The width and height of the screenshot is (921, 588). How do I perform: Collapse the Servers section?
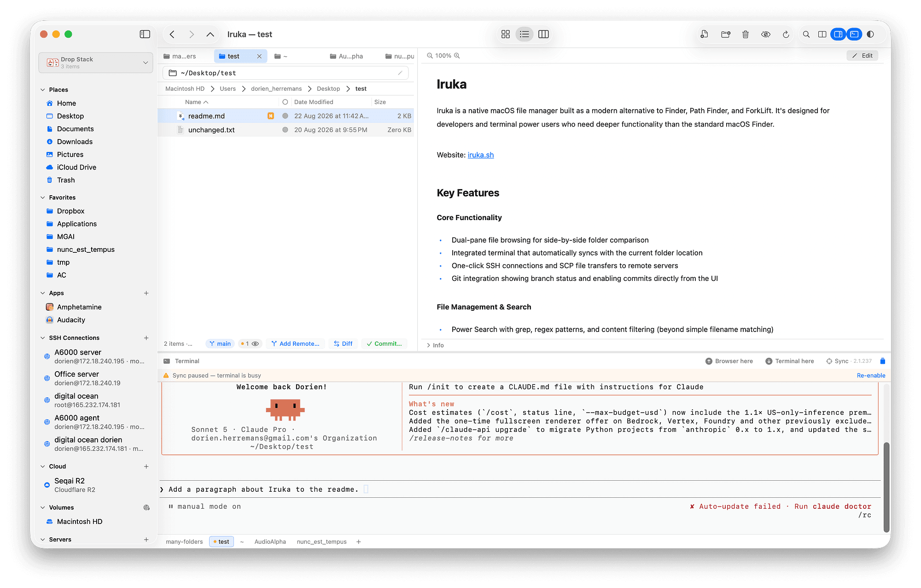click(x=43, y=540)
